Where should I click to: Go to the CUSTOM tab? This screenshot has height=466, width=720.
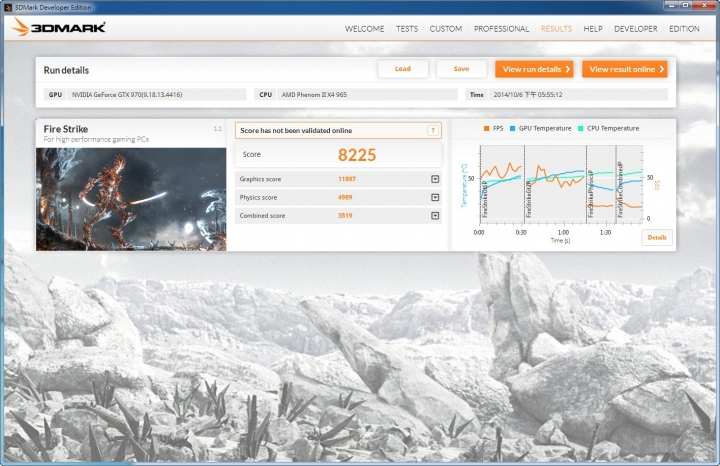click(445, 28)
